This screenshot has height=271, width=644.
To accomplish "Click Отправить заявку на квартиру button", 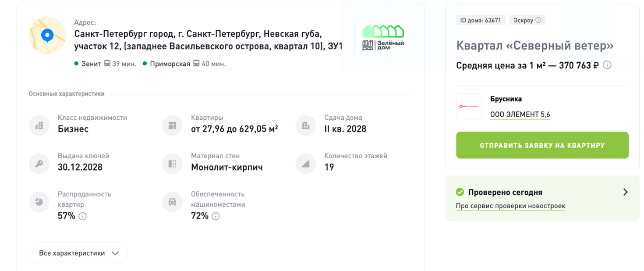I will 542,145.
